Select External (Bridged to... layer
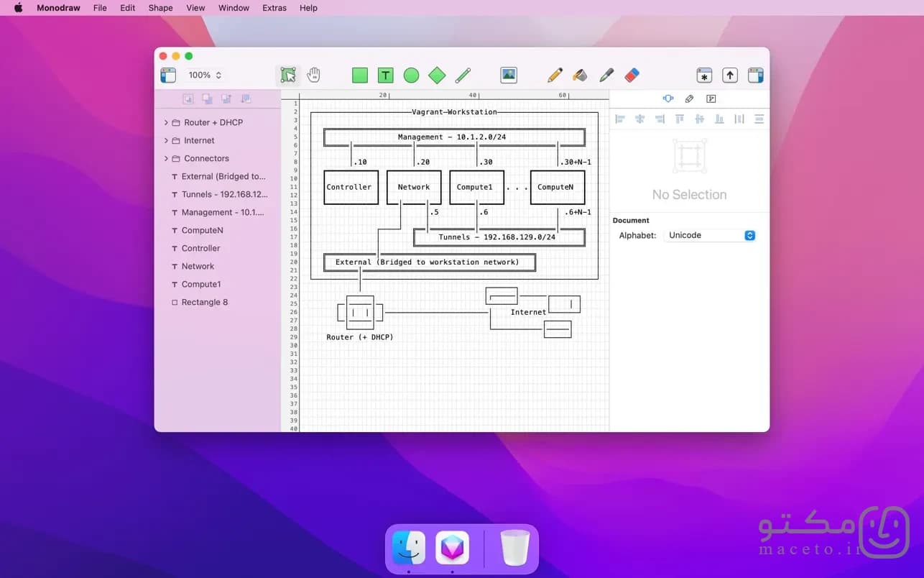 218,176
